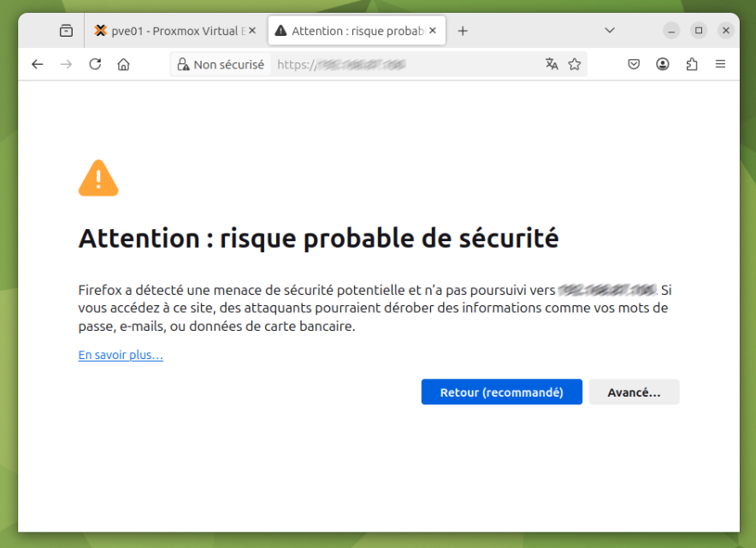Screen dimensions: 756x548
Task: Open the home page icon
Action: tap(123, 64)
